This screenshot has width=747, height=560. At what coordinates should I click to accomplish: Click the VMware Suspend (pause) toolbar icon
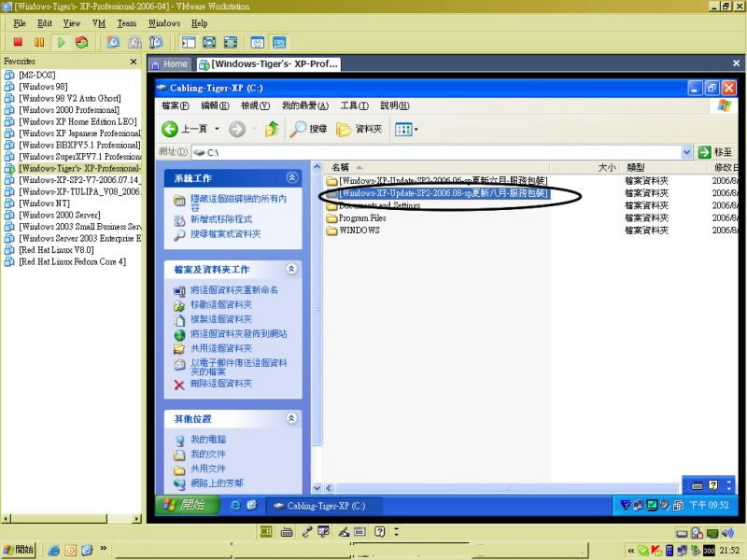point(39,42)
